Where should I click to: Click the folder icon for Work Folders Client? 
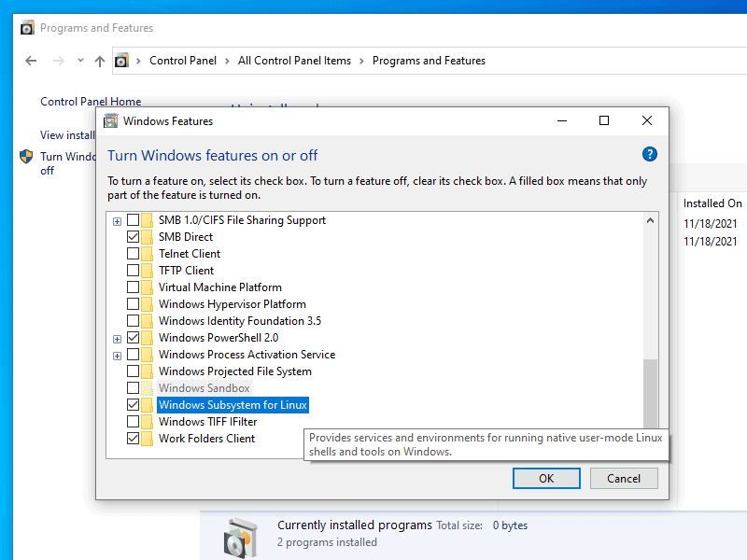pos(148,439)
